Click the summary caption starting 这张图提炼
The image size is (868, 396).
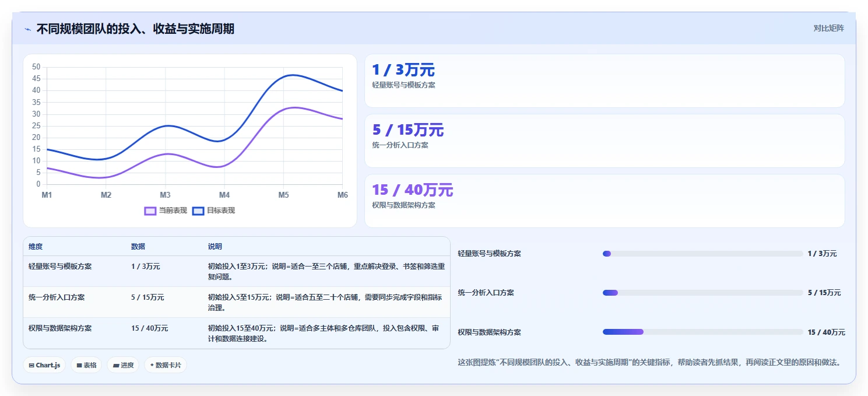click(x=649, y=363)
